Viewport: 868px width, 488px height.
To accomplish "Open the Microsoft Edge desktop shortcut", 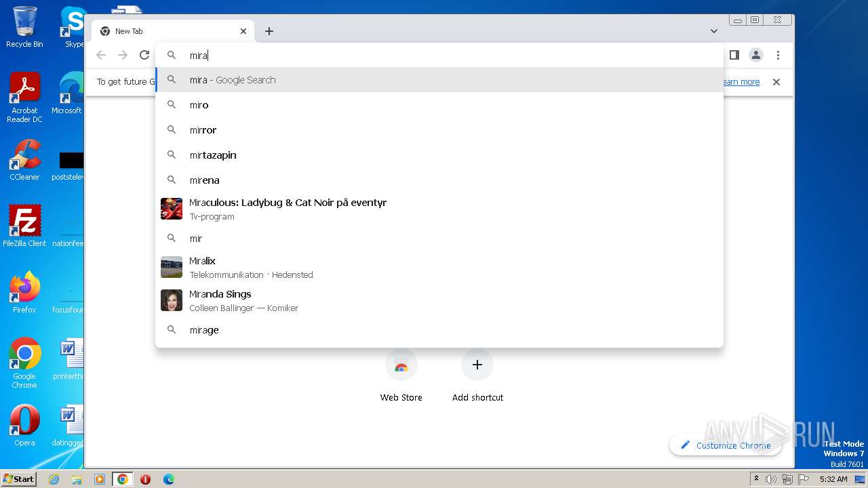I will pyautogui.click(x=68, y=94).
